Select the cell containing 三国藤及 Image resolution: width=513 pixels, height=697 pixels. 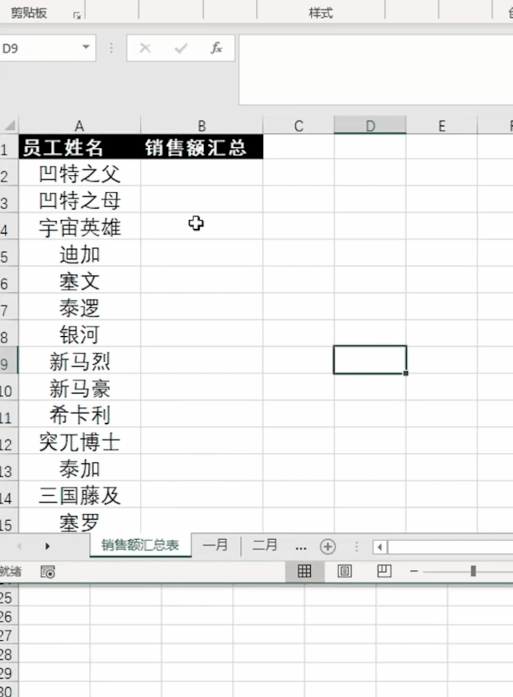click(80, 495)
